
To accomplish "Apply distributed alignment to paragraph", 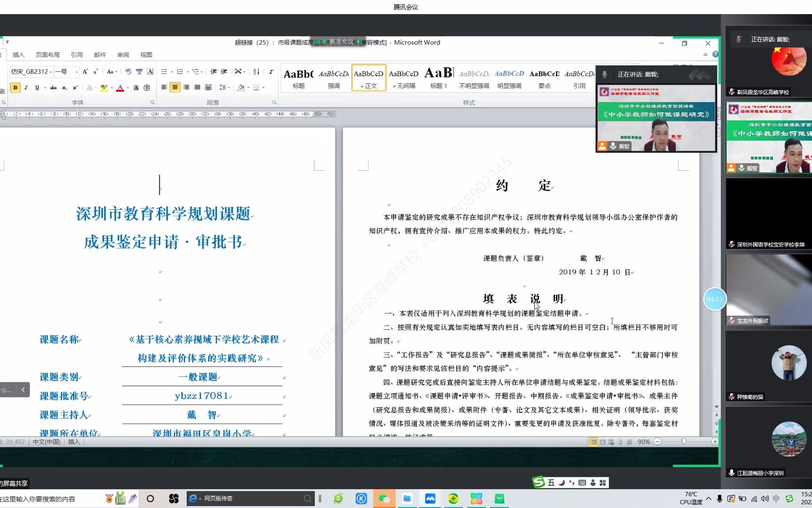I will (208, 87).
